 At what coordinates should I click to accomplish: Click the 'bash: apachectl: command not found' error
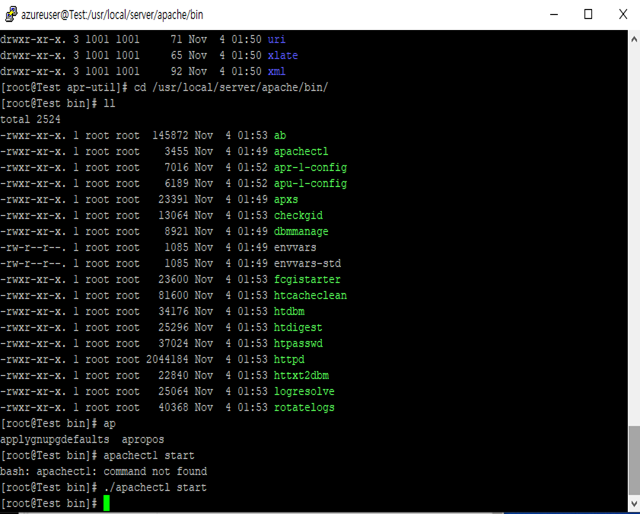[x=103, y=472]
